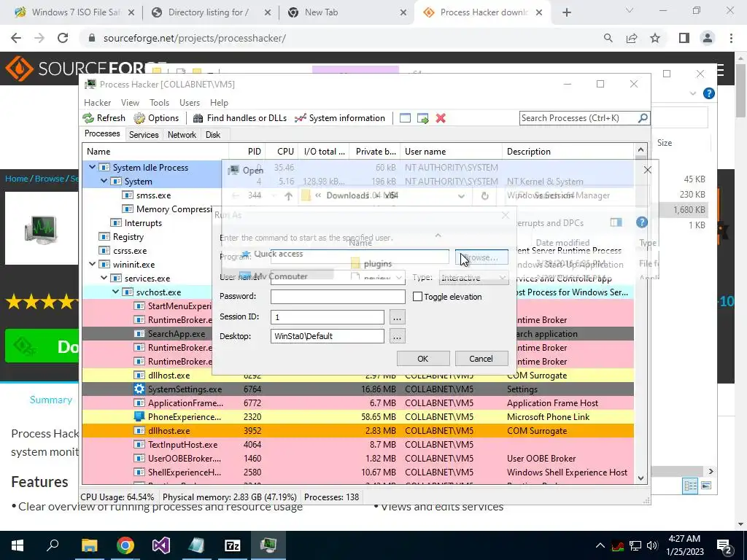Screen dimensions: 747x560
Task: Click the Home breadcrumb link on SourceForge
Action: [17, 179]
